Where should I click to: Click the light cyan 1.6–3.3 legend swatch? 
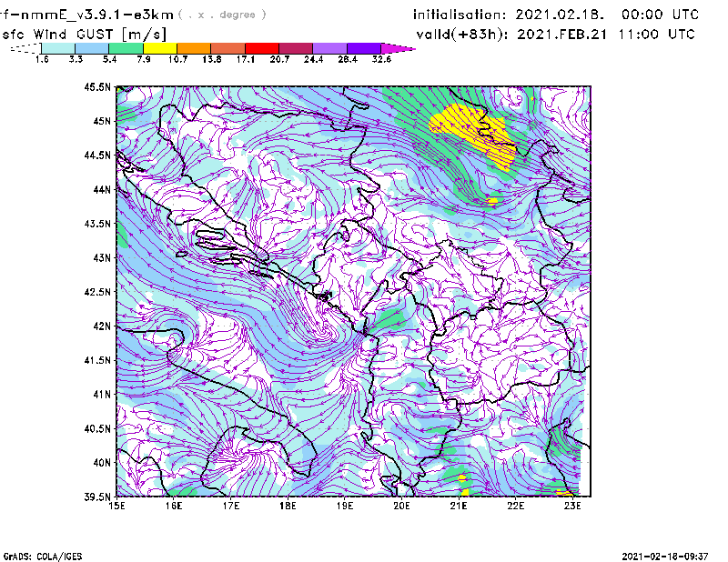(58, 48)
